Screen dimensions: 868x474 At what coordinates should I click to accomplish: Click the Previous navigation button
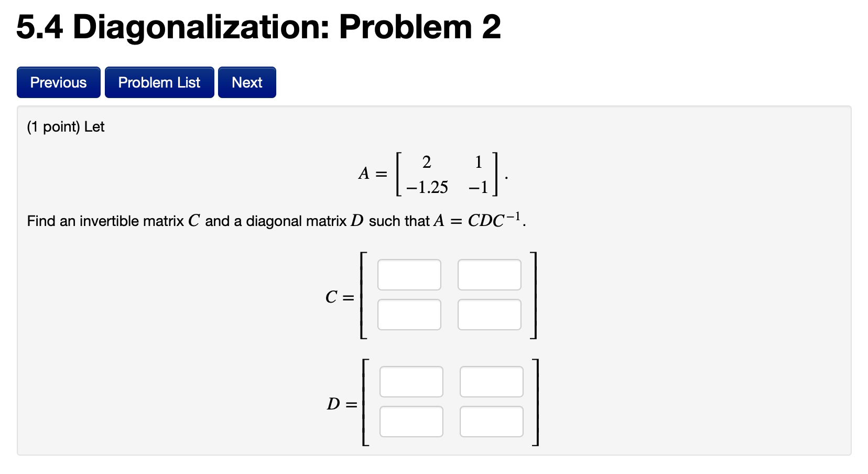coord(58,82)
